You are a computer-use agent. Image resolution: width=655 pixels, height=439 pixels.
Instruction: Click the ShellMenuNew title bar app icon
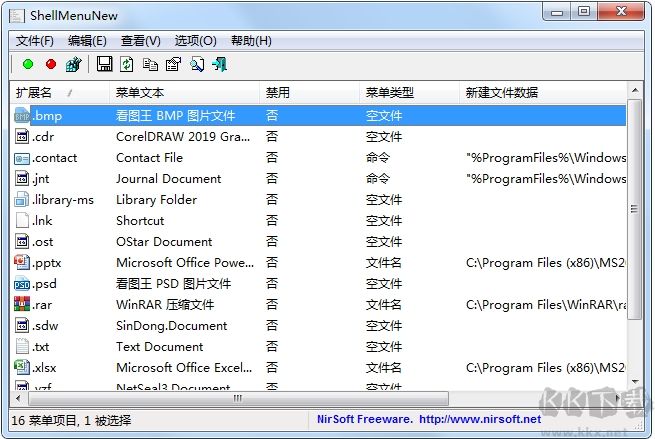pos(17,16)
